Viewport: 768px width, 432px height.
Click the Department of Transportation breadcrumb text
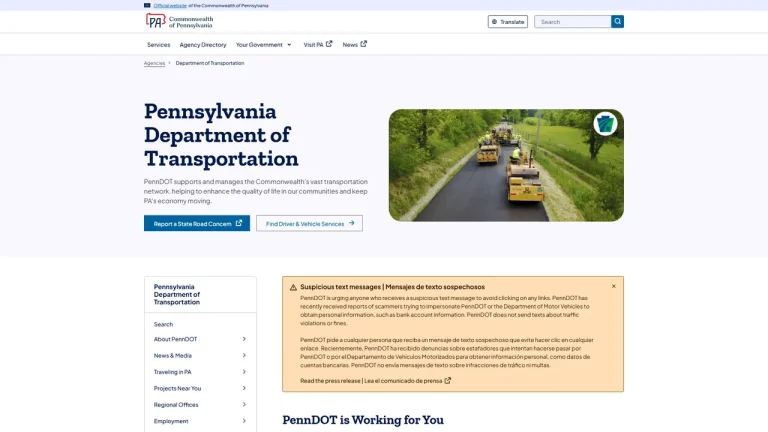coord(210,63)
